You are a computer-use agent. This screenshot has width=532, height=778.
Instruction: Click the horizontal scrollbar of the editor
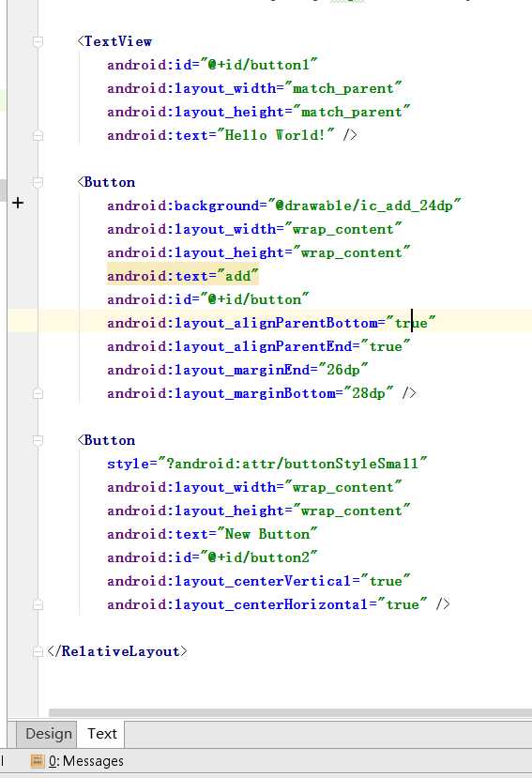(290, 712)
